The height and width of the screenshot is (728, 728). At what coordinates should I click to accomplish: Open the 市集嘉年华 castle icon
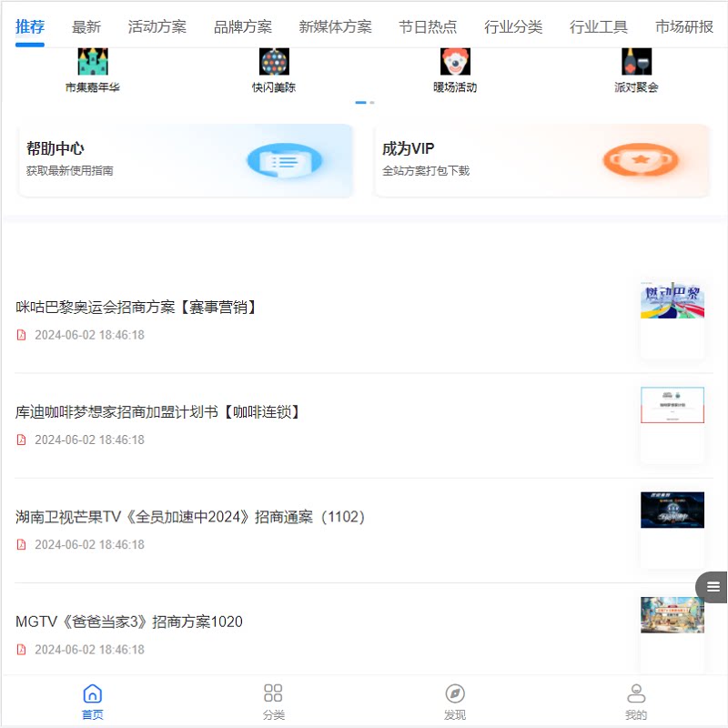93,61
